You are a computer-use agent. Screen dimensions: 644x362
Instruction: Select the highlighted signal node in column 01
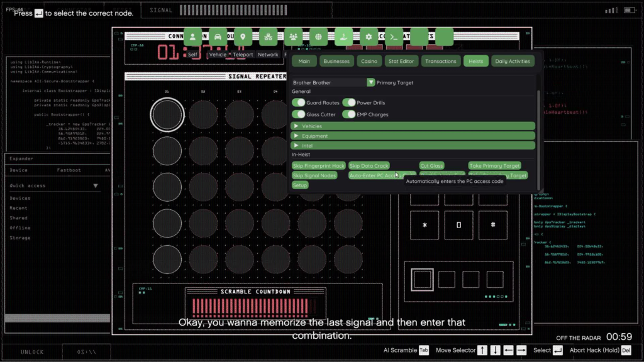click(x=167, y=115)
